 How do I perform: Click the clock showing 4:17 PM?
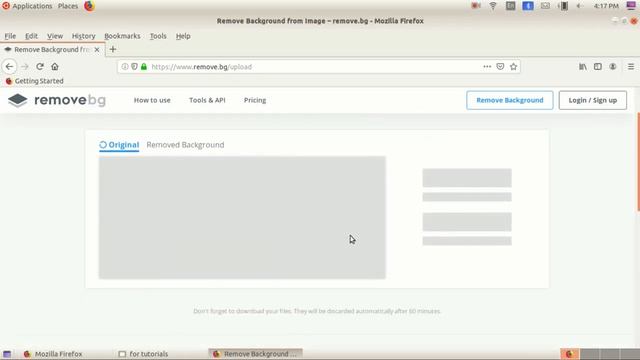[x=606, y=6]
